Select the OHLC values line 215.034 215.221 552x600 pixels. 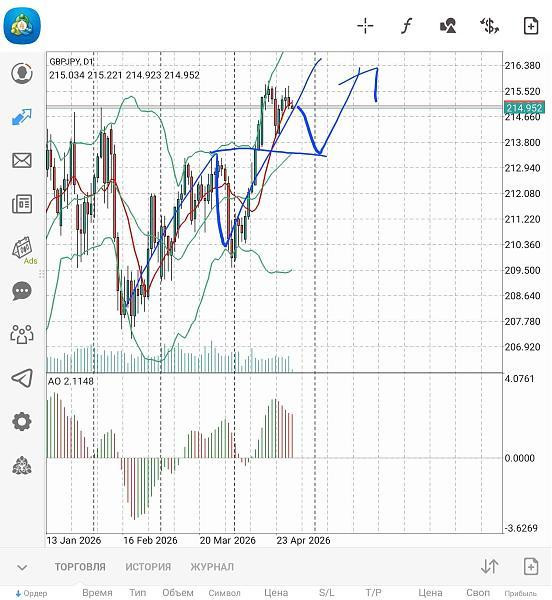pos(124,75)
